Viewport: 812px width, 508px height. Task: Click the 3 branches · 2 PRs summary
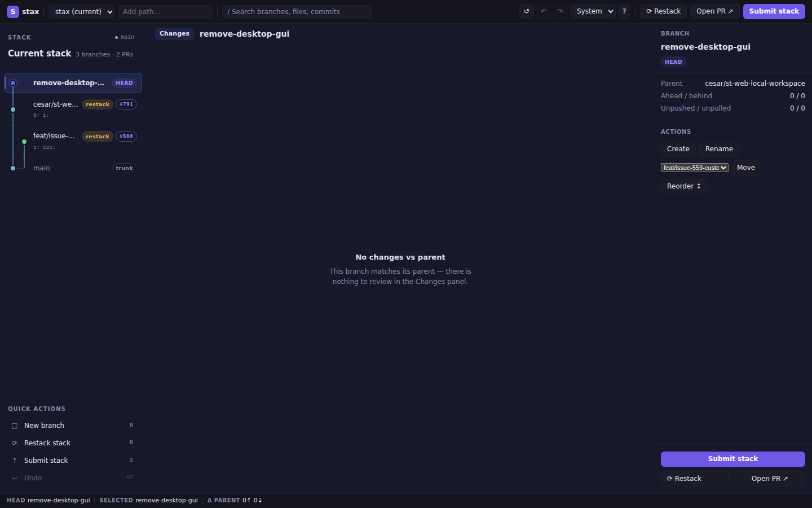coord(104,55)
